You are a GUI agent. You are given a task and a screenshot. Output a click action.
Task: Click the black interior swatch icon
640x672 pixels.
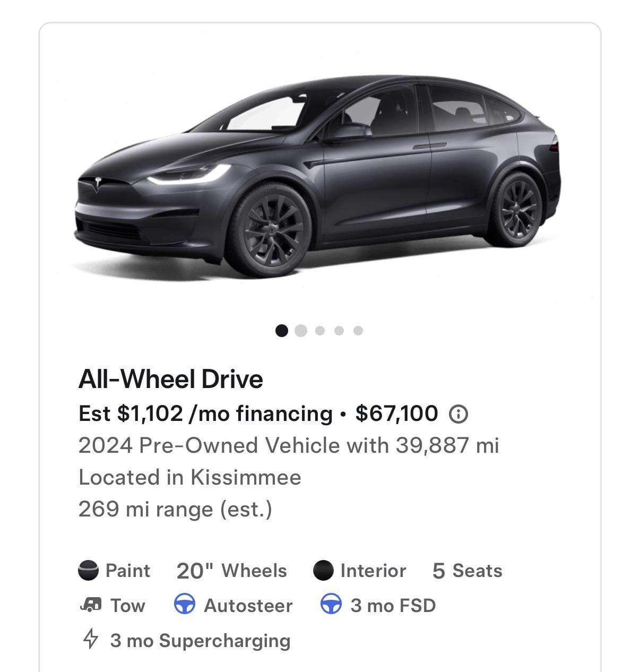coord(323,571)
